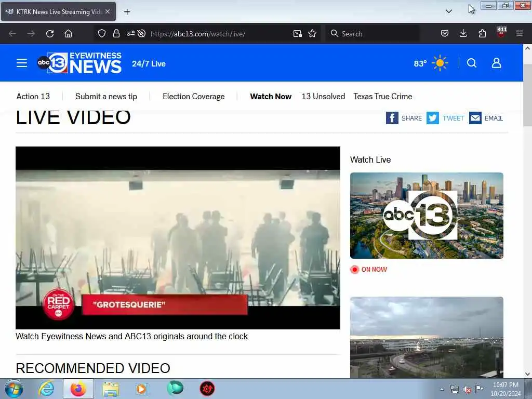
Task: Click the scrollbar down arrow
Action: click(x=527, y=374)
